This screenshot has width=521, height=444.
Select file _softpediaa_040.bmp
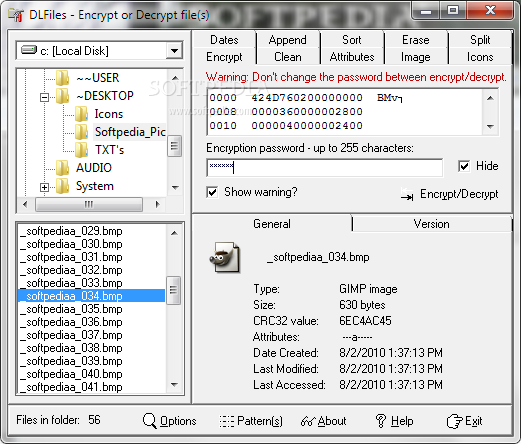pos(91,374)
